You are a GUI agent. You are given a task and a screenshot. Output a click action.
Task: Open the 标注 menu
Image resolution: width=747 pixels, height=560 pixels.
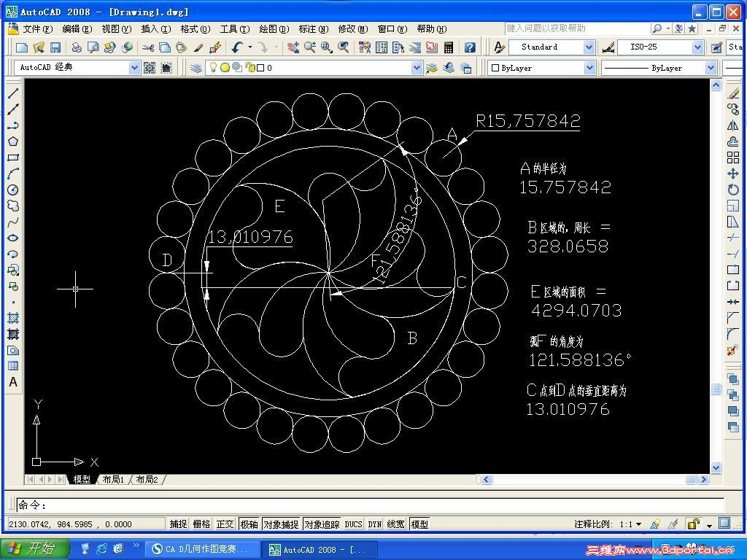314,29
